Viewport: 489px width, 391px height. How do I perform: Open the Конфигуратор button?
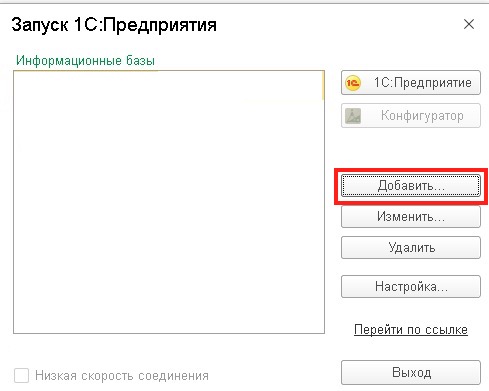411,116
